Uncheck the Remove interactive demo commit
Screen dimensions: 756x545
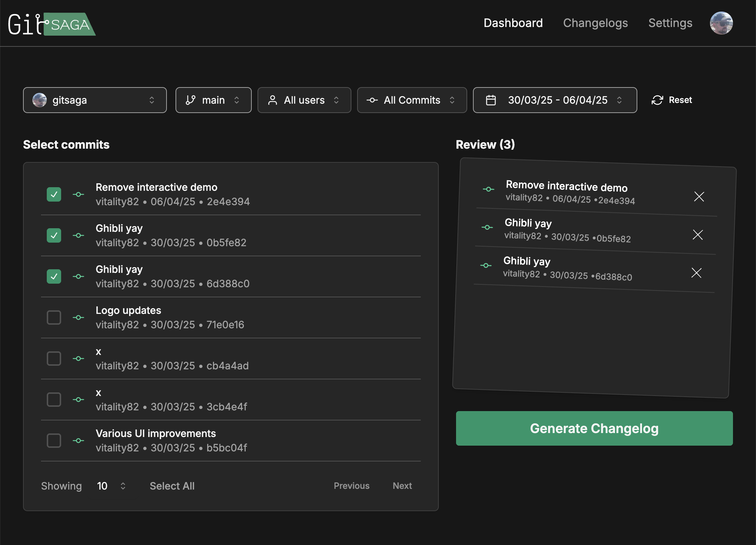click(x=54, y=194)
